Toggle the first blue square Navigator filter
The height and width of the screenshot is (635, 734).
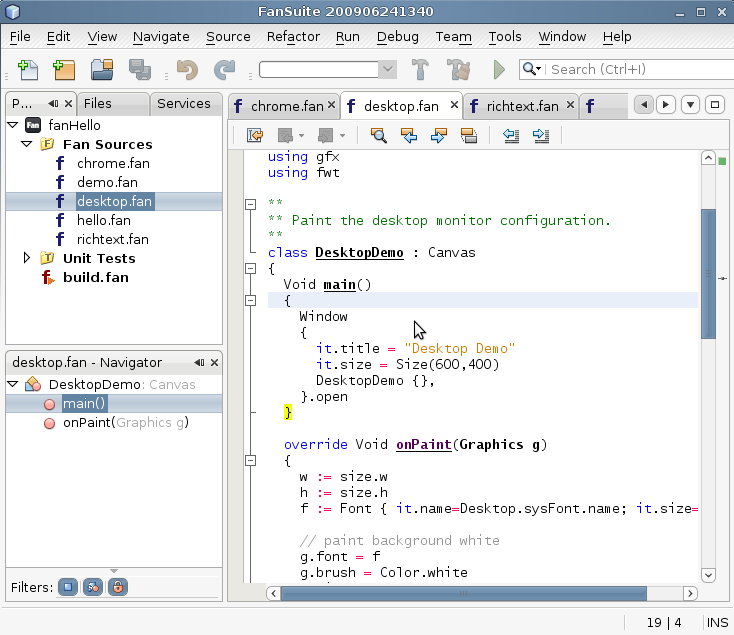[66, 587]
